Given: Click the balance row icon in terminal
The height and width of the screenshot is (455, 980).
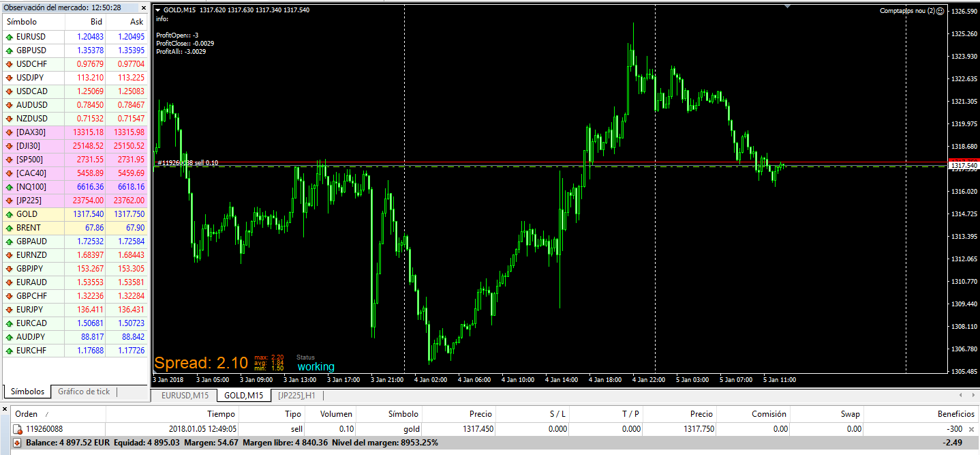Looking at the screenshot, I should tap(18, 443).
